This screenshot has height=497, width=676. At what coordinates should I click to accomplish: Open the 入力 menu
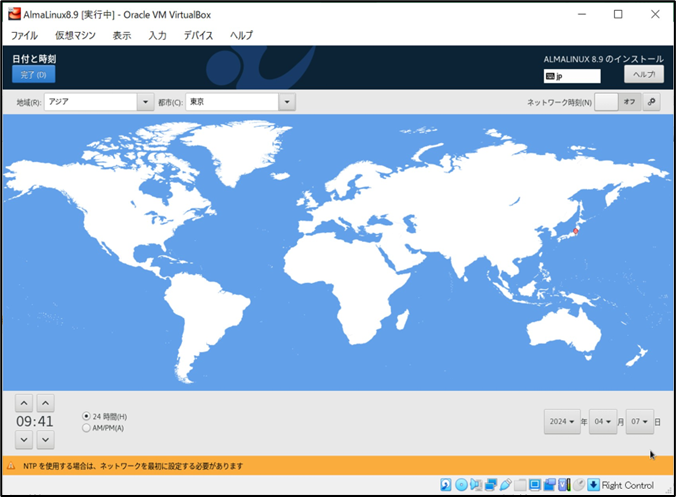coord(157,35)
